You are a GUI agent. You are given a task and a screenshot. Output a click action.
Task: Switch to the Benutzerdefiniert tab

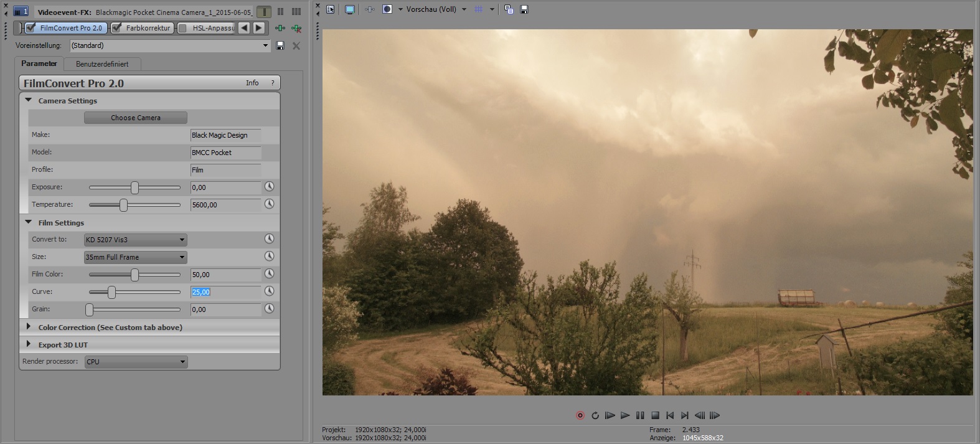pos(102,64)
